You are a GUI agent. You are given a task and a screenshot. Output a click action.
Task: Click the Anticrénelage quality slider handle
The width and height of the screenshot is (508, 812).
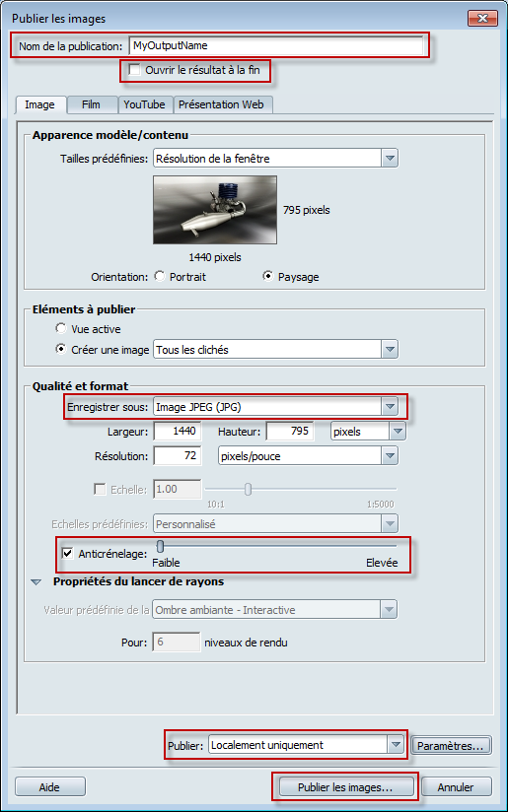click(160, 546)
